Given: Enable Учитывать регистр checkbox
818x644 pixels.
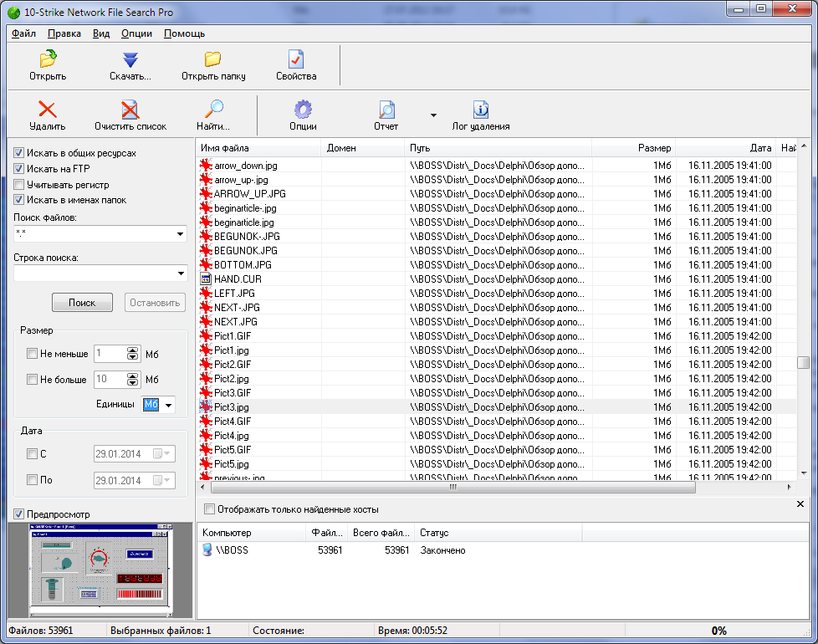Looking at the screenshot, I should pos(18,184).
